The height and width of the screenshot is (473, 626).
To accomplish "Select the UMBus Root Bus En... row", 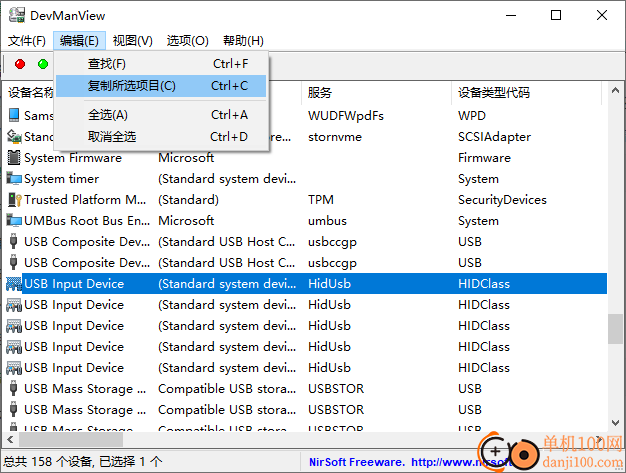I will pyautogui.click(x=306, y=221).
